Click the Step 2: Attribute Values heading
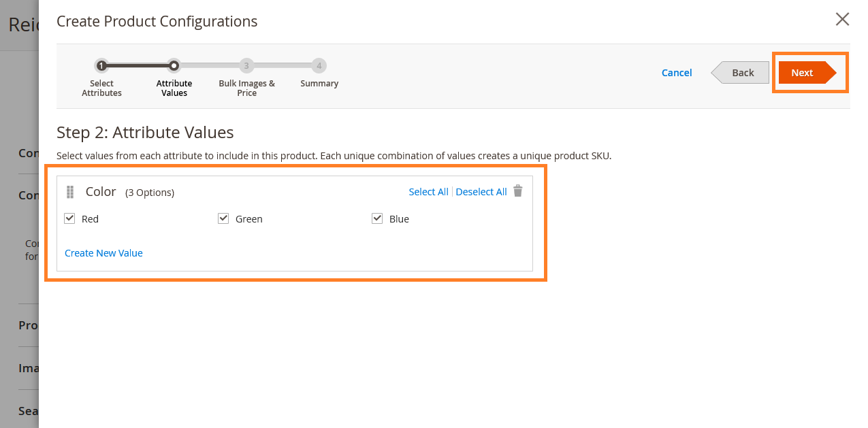Image resolution: width=868 pixels, height=428 pixels. pyautogui.click(x=145, y=132)
